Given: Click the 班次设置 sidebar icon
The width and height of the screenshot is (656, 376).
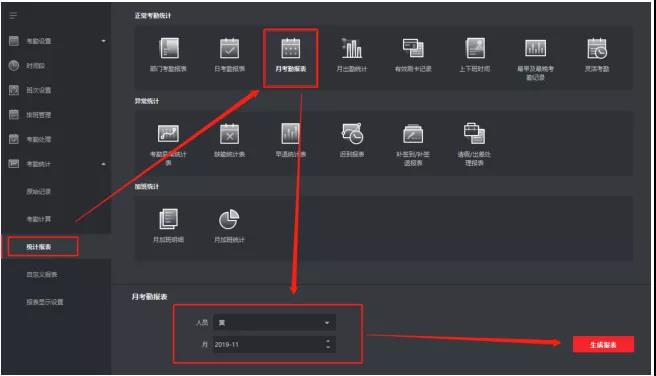Looking at the screenshot, I should [x=14, y=90].
